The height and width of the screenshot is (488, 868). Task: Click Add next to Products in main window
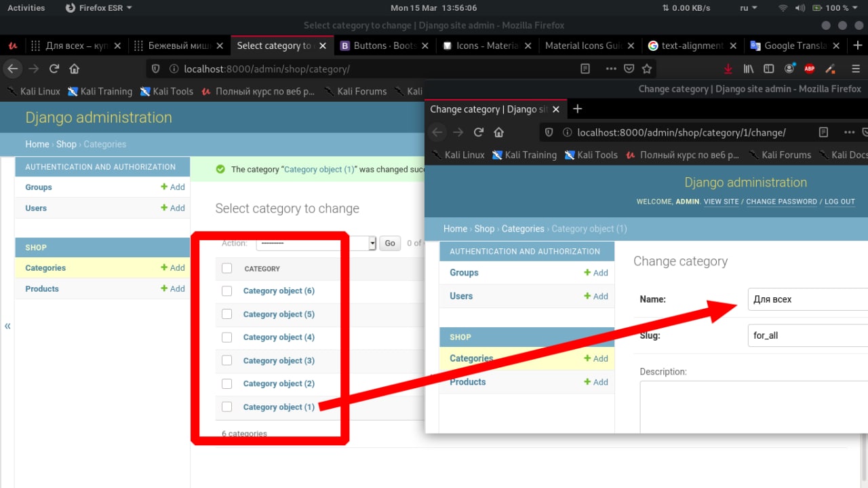click(x=173, y=288)
